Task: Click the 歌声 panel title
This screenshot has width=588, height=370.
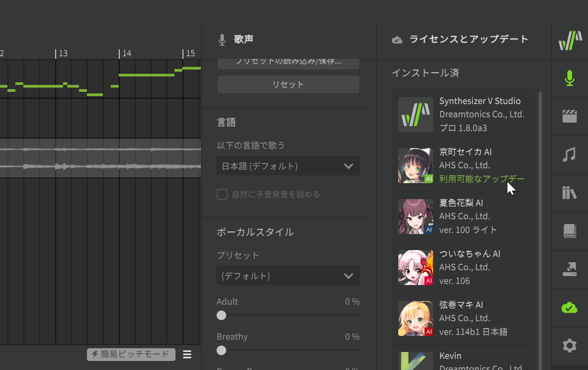Action: point(244,39)
